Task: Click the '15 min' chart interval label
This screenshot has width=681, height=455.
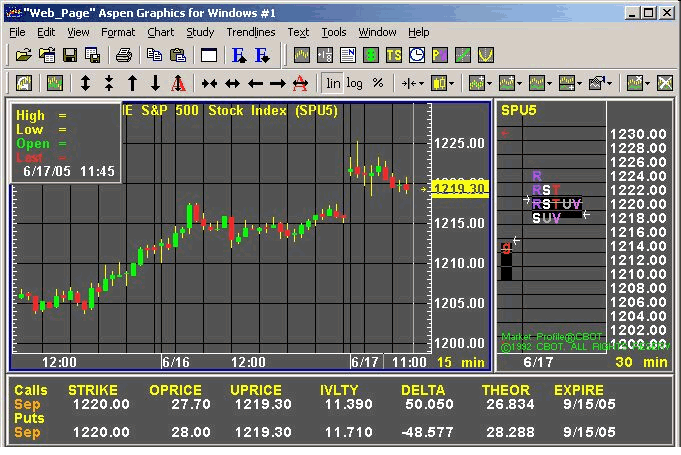Action: pyautogui.click(x=458, y=362)
